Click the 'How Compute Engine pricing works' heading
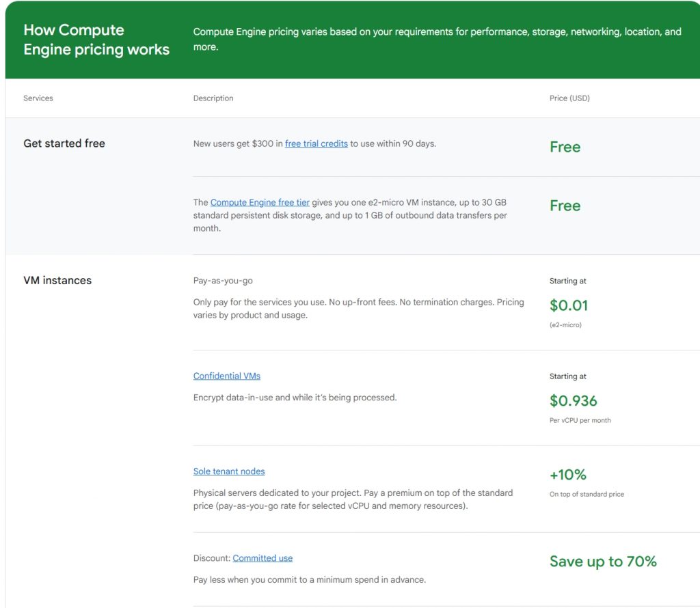This screenshot has width=700, height=608. pyautogui.click(x=96, y=40)
